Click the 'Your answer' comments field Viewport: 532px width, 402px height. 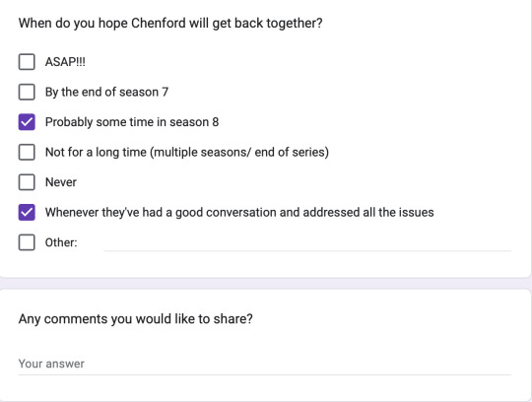[x=265, y=364]
